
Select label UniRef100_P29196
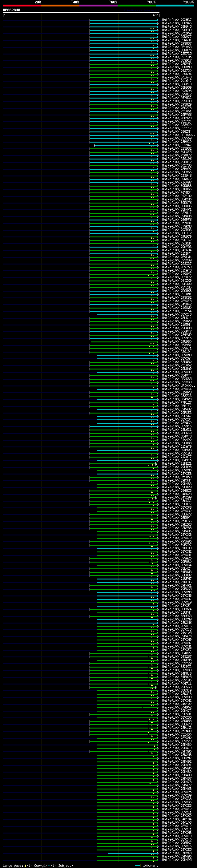click(176, 159)
